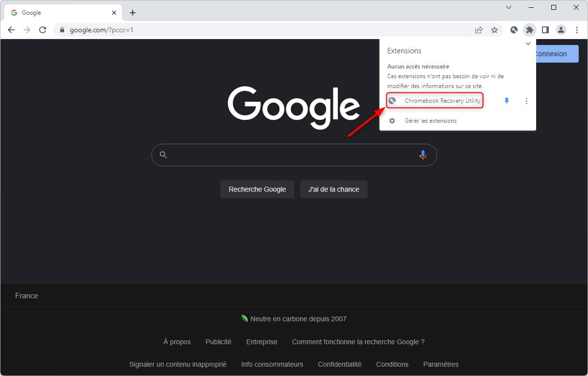Open the pinned Chromebook Recovery Utility toolbar icon
Screen dimensions: 588x376
click(514, 30)
